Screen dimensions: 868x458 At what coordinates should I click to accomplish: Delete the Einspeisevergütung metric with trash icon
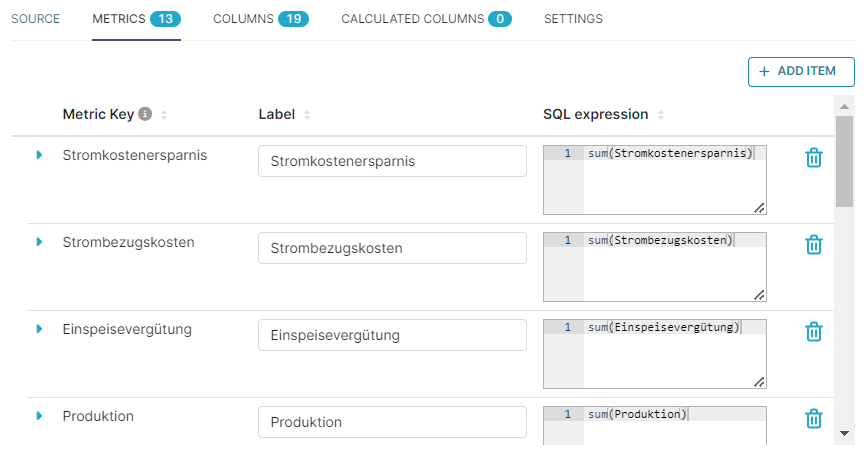point(813,332)
